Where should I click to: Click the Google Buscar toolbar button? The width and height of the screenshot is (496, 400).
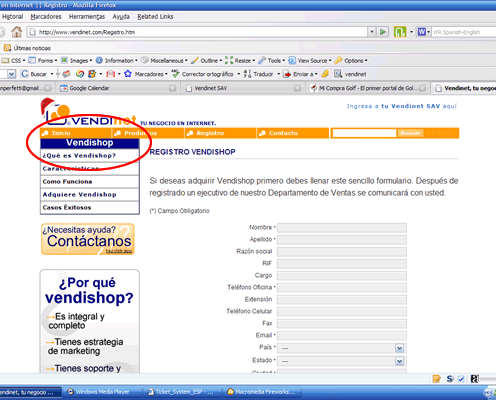point(34,74)
